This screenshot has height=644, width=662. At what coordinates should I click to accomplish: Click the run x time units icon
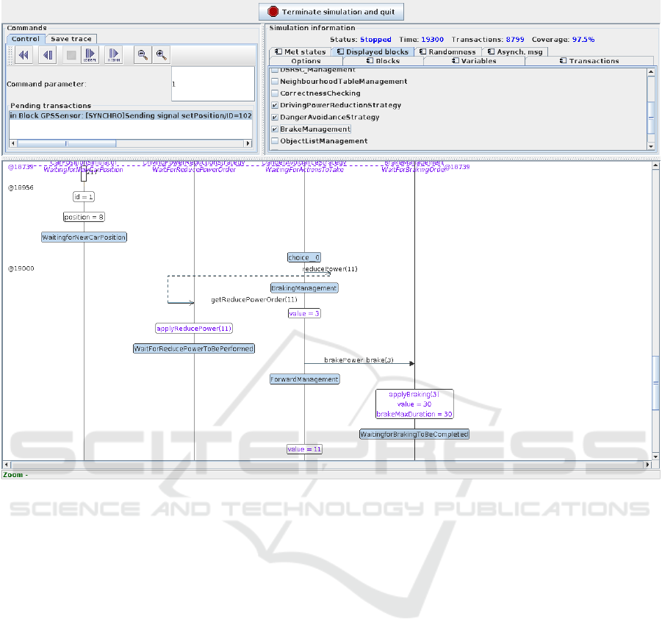(114, 54)
